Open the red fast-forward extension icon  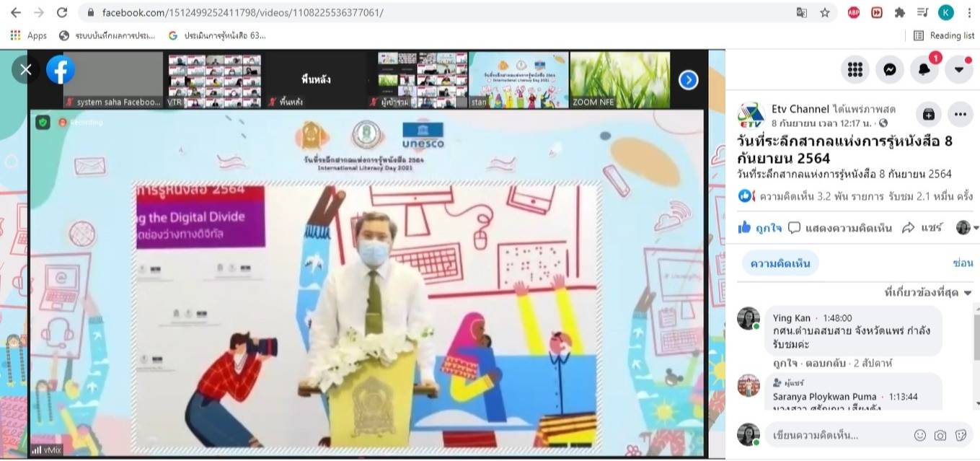click(x=877, y=12)
